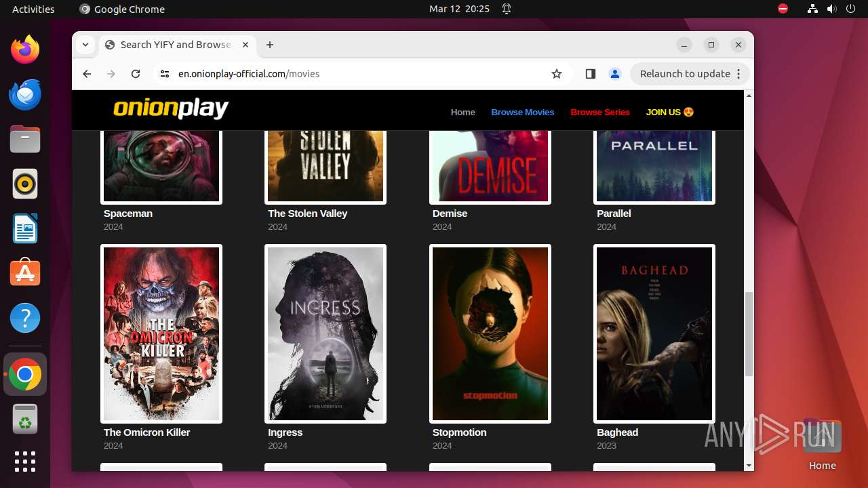Go back with the browser back arrow

[x=87, y=74]
